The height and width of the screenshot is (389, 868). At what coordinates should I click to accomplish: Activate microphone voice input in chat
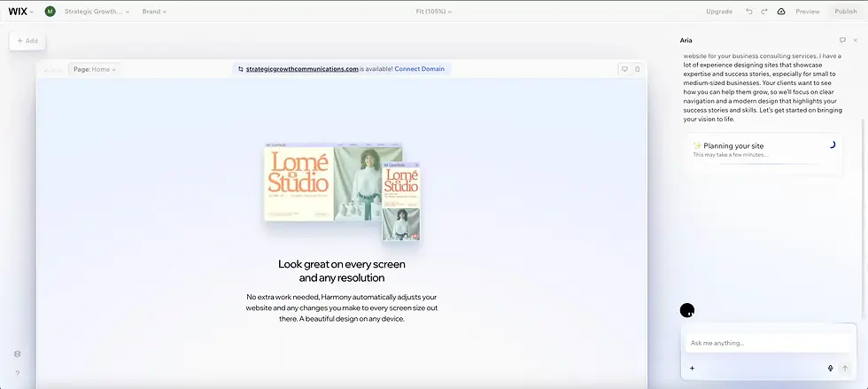[830, 368]
